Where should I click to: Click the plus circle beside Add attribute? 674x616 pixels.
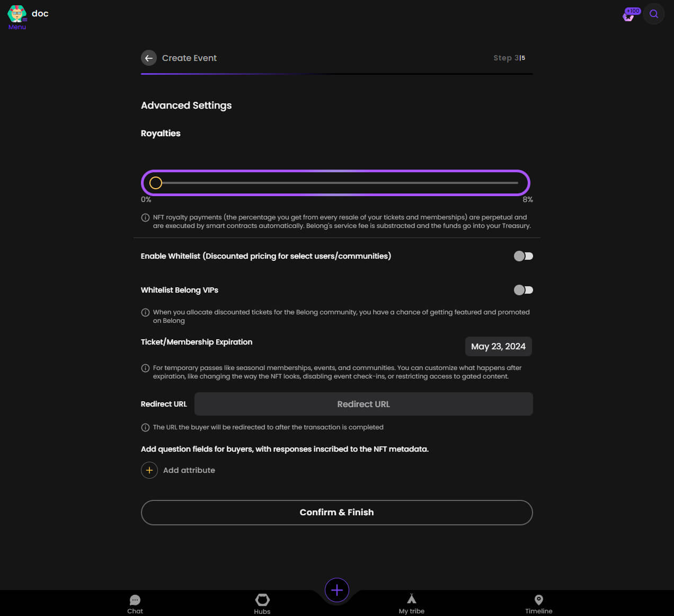[x=149, y=470]
